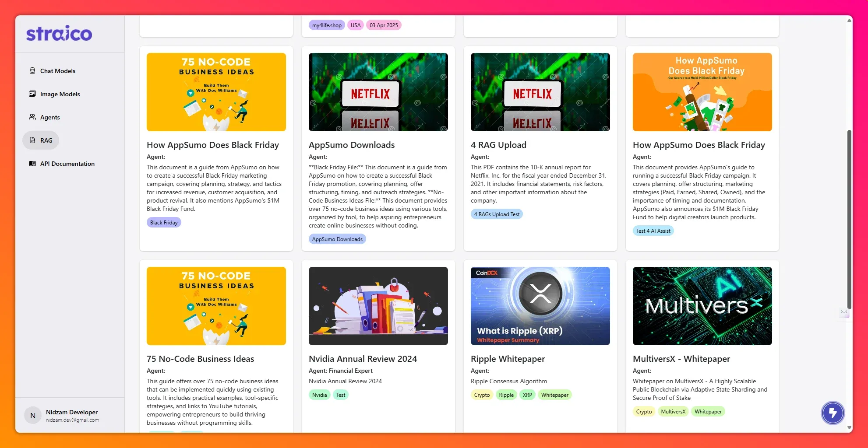Click the Ripple Whitepaper thumbnail image
This screenshot has width=868, height=448.
(x=540, y=306)
